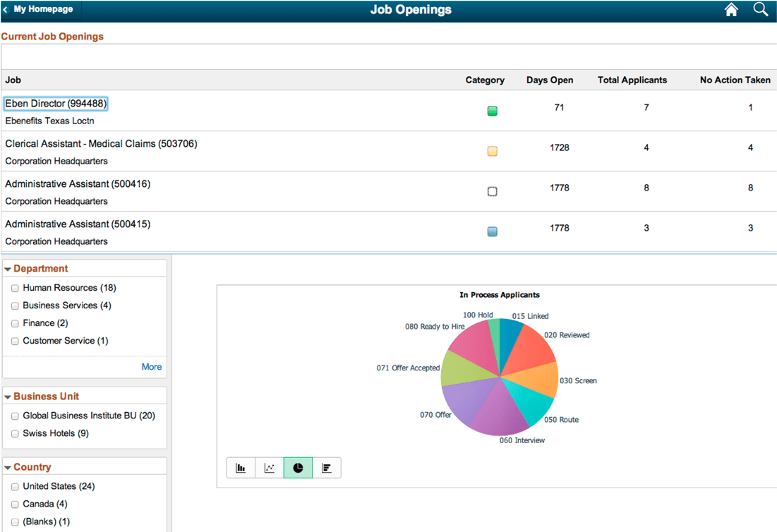Collapse the Country filter section
The height and width of the screenshot is (532, 777).
(8, 466)
